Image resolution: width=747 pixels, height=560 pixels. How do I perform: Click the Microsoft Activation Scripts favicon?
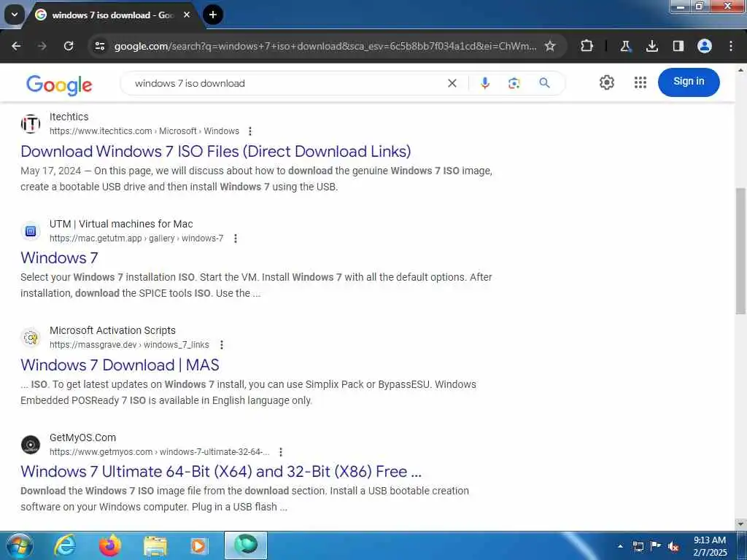31,338
